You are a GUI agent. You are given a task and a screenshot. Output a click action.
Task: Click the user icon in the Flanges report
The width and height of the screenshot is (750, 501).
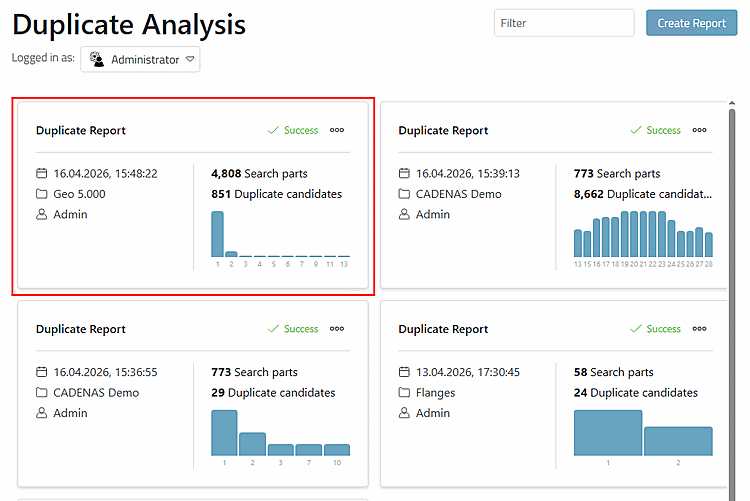coord(404,413)
